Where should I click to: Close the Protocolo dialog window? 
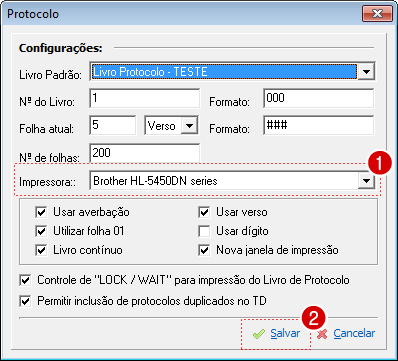(x=377, y=15)
